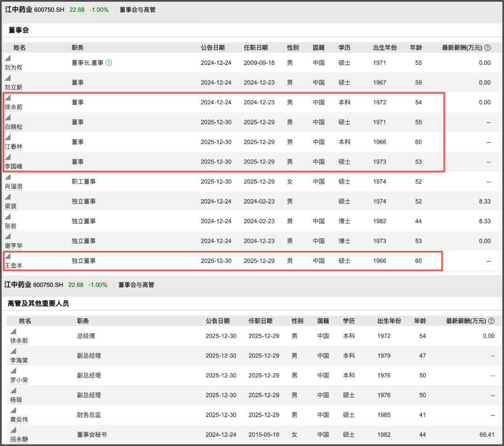
Task: Expand details triangle for 肖溢浪
Action: (7, 177)
